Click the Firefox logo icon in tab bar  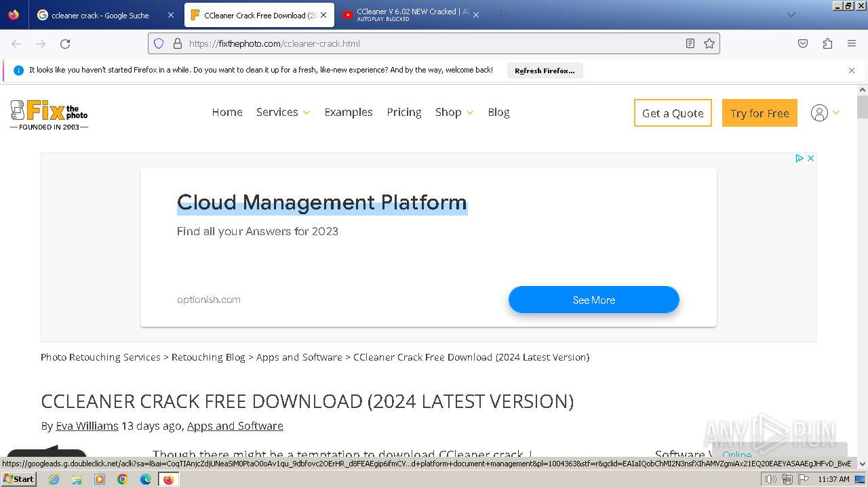(14, 14)
